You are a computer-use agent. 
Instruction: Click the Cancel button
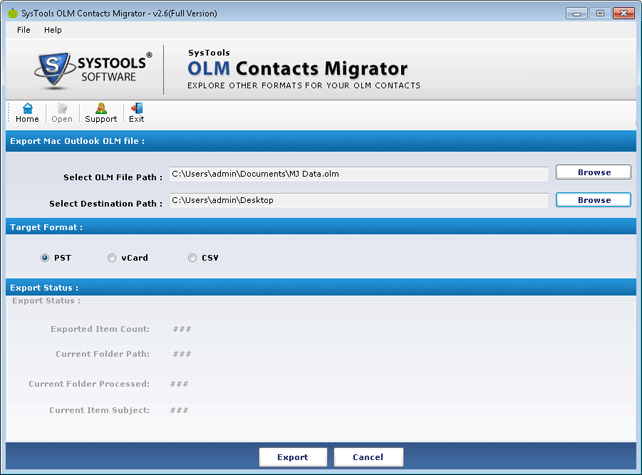pos(368,457)
